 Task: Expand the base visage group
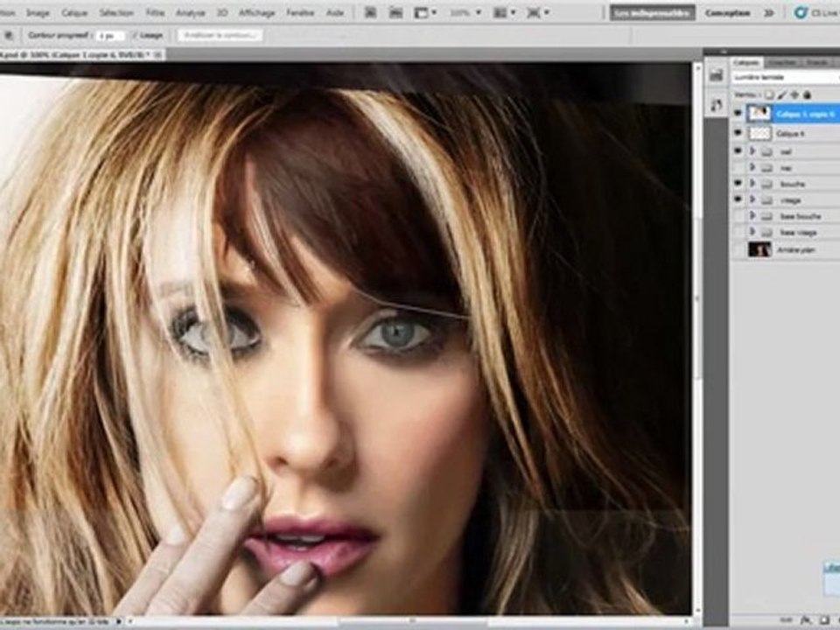pos(752,232)
